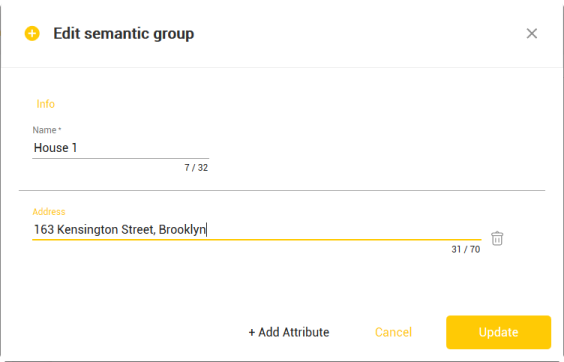The image size is (564, 362).
Task: Click the 7 / 32 character counter
Action: coord(196,168)
